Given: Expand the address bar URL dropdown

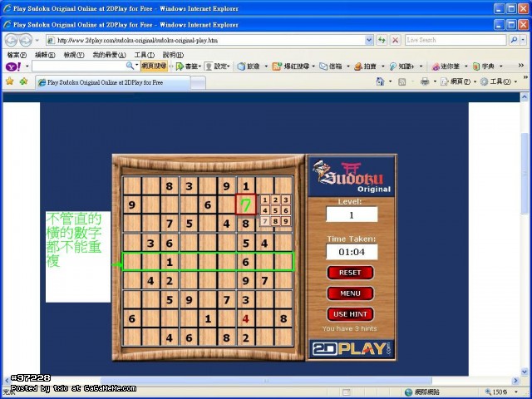Looking at the screenshot, I should pos(369,40).
